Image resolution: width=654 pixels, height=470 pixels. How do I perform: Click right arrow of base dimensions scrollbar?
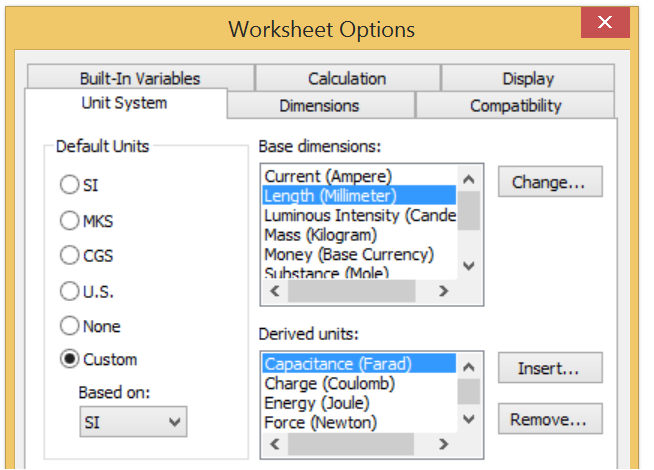point(444,291)
